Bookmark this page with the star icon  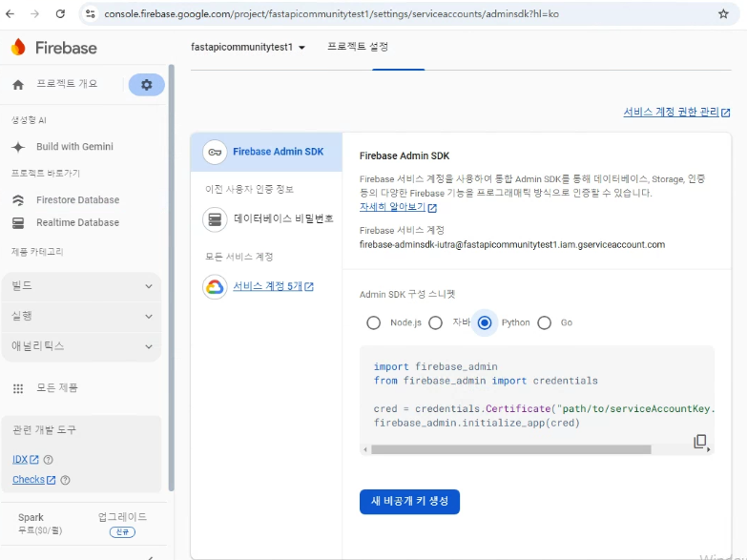(723, 13)
